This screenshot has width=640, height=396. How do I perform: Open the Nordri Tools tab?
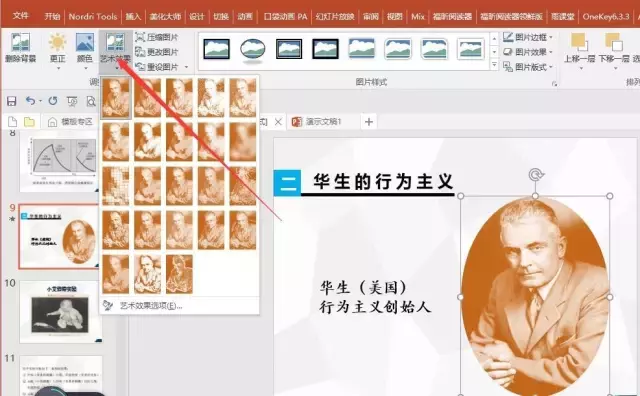[x=93, y=16]
